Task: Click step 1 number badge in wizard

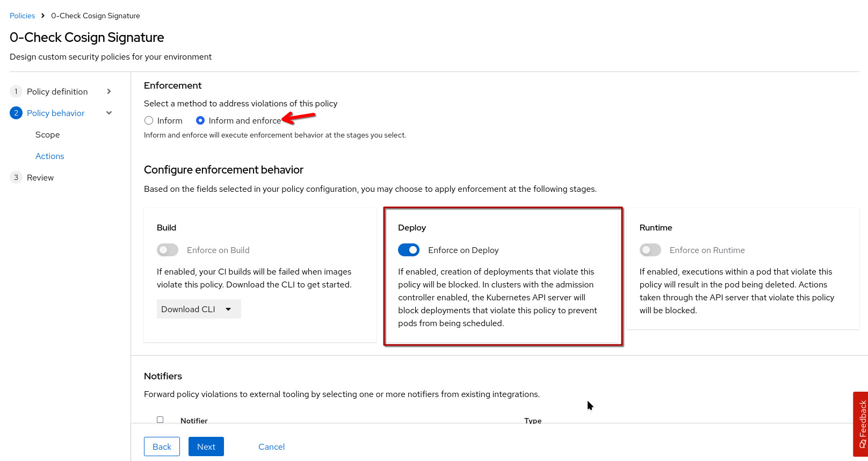Action: pos(16,91)
